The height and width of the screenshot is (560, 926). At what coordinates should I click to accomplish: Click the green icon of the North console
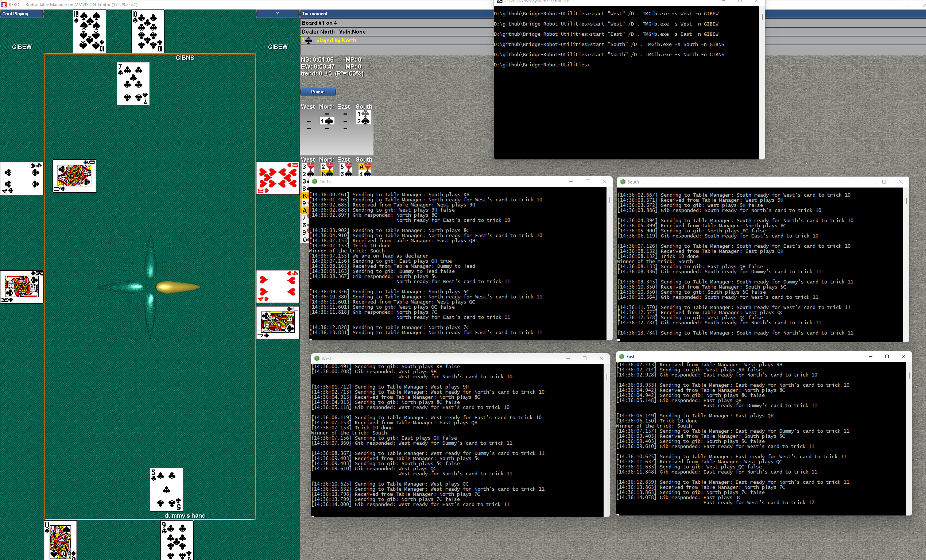(x=315, y=182)
